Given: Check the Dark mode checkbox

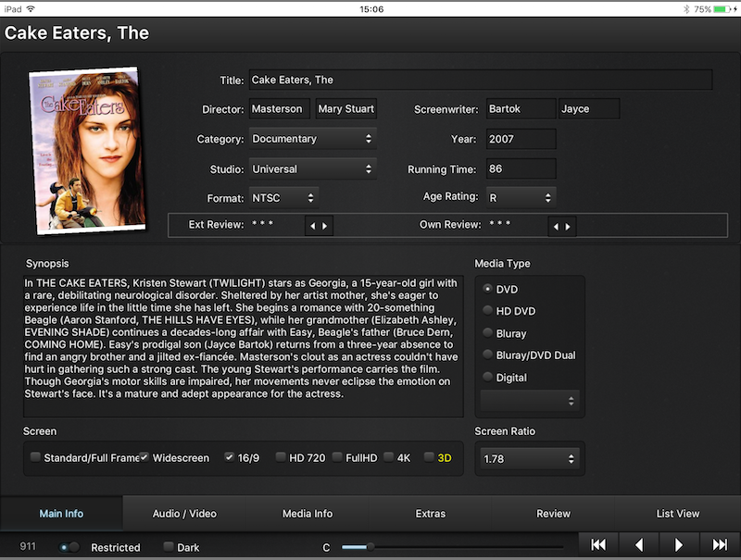Looking at the screenshot, I should click(x=169, y=547).
